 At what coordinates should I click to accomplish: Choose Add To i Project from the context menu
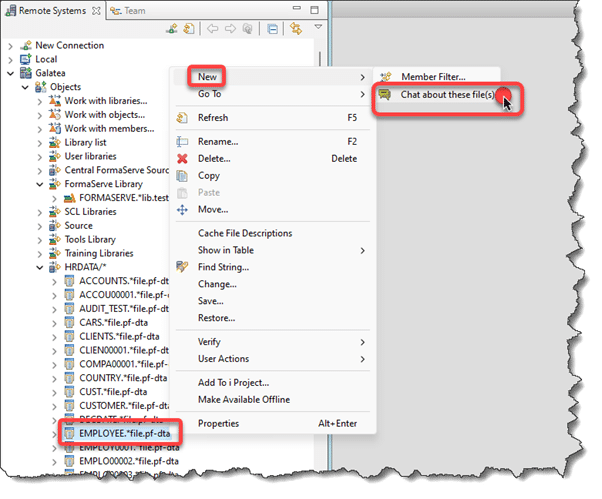[233, 383]
